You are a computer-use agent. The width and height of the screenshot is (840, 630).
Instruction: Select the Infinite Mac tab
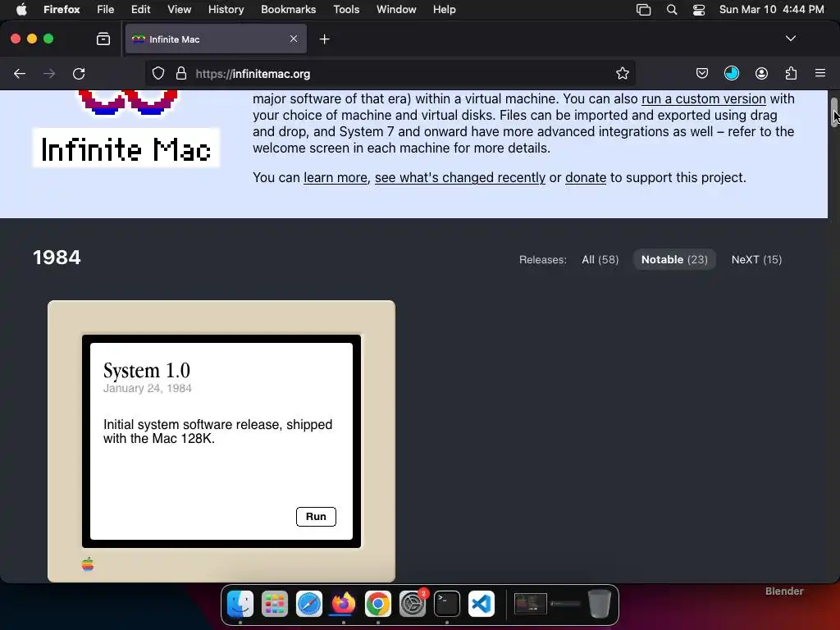(x=216, y=39)
